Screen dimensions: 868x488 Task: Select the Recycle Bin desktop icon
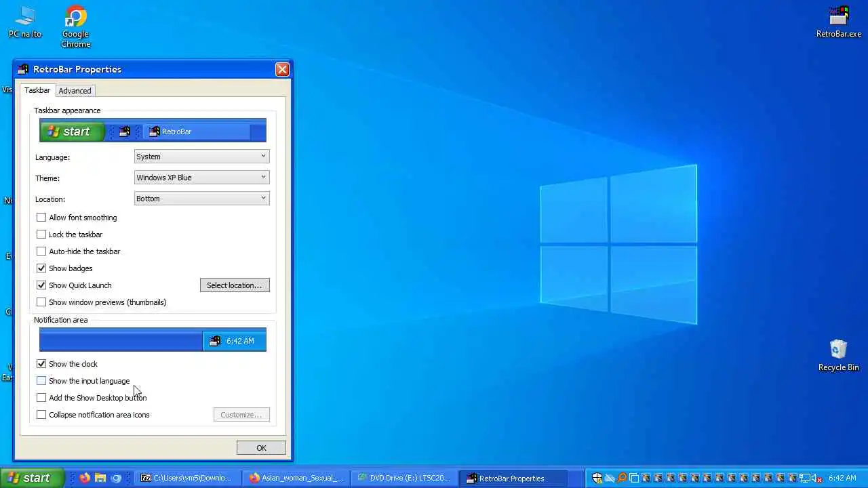click(x=838, y=355)
